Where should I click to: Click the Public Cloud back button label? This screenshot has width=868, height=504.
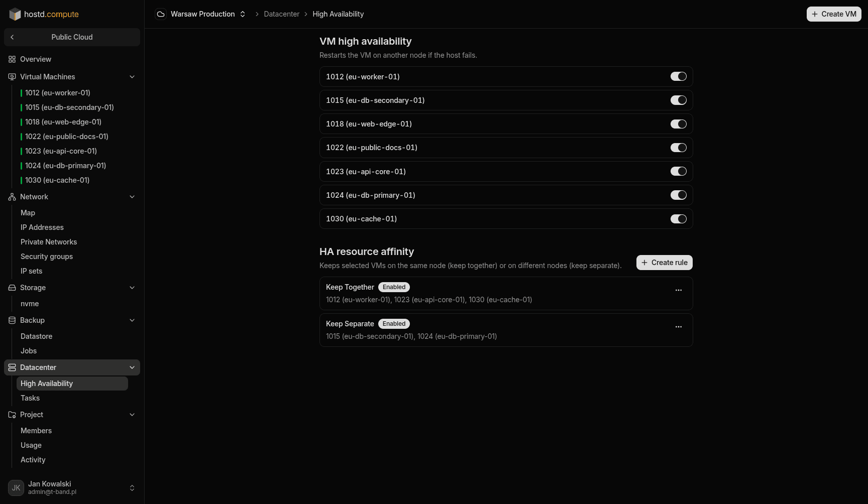(72, 37)
